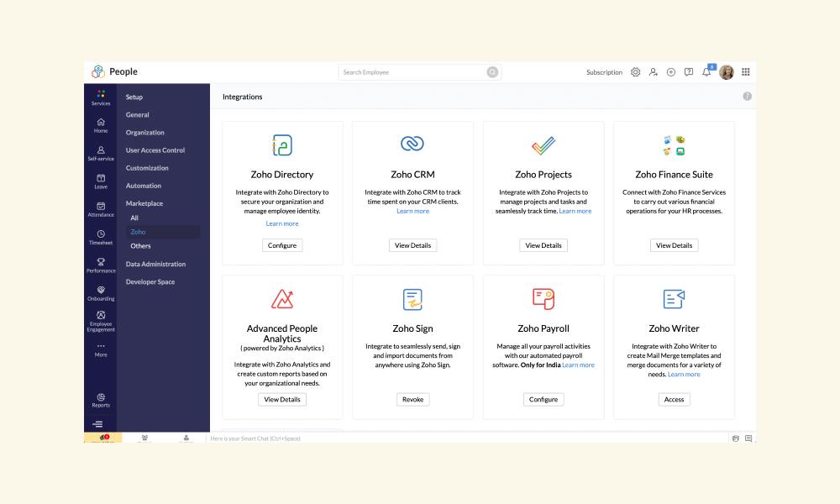The height and width of the screenshot is (504, 840).
Task: Open the Zoho apps grid launcher
Action: coord(746,71)
